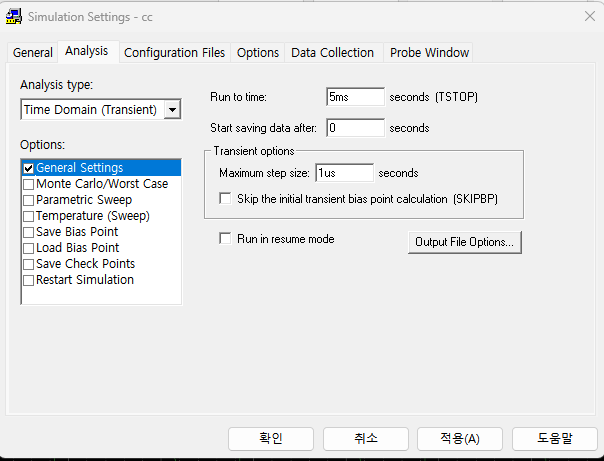Click the 확인 (OK) button
604x461 pixels.
[271, 439]
